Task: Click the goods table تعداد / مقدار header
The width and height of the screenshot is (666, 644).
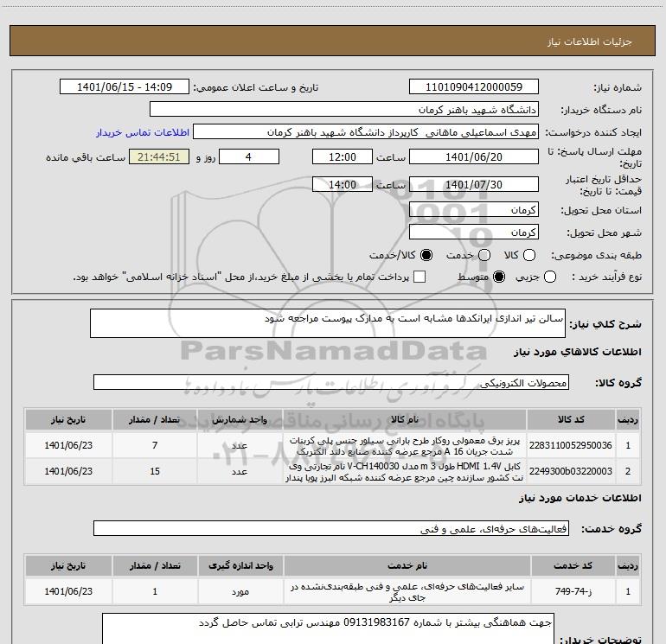Action: (x=155, y=420)
